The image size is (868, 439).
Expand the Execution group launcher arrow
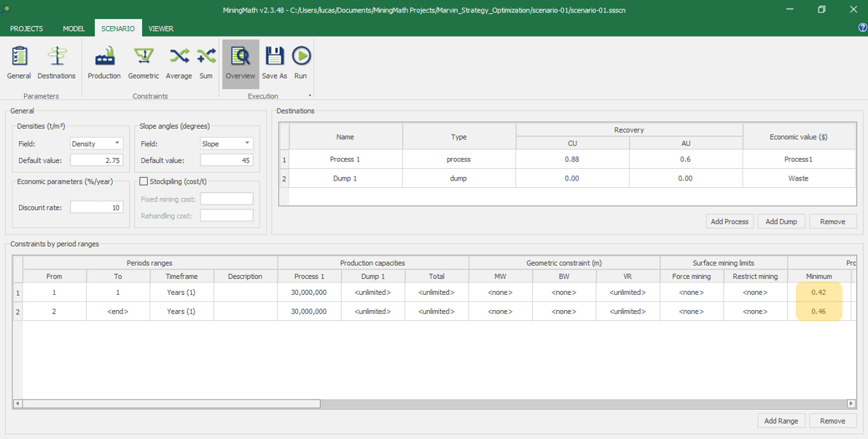point(310,95)
